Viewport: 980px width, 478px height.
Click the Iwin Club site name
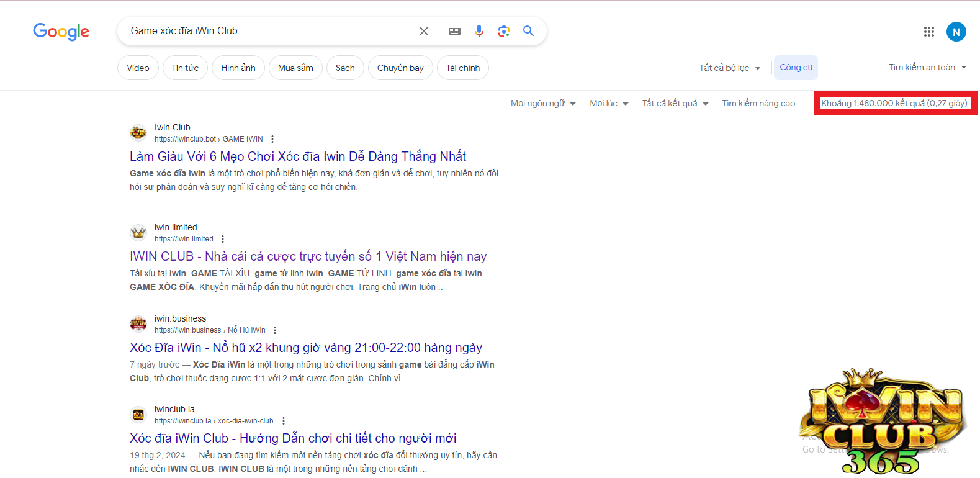173,127
